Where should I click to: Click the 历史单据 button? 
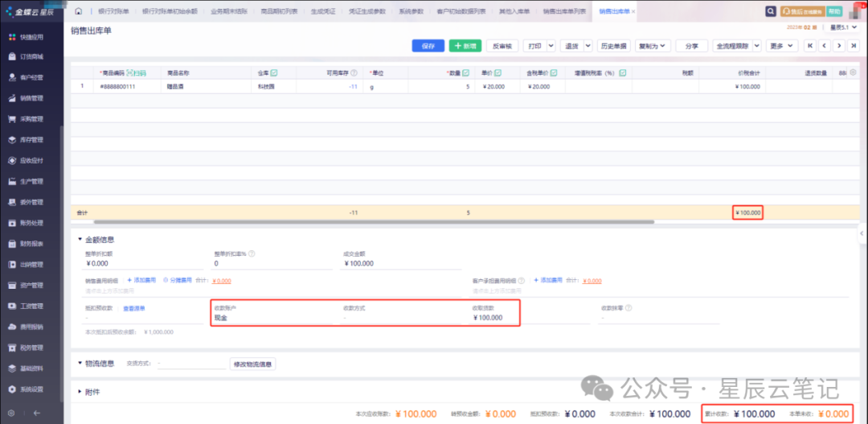tap(613, 46)
